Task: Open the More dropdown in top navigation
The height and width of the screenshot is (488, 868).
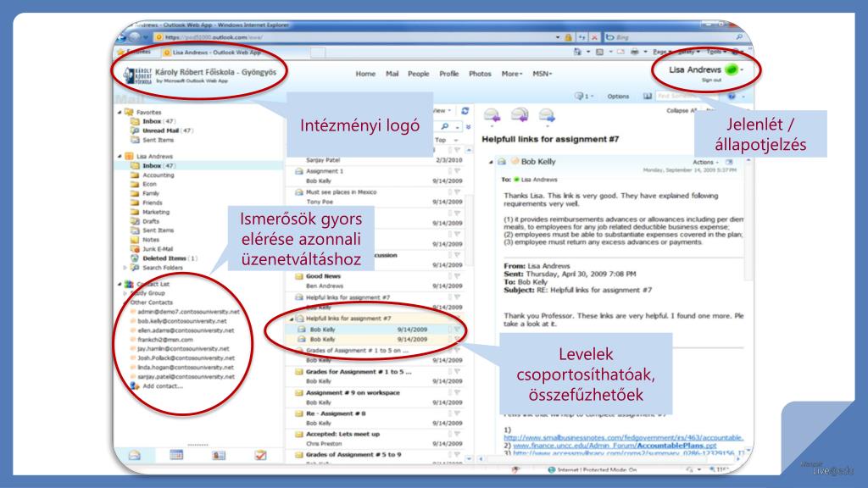Action: (x=511, y=74)
